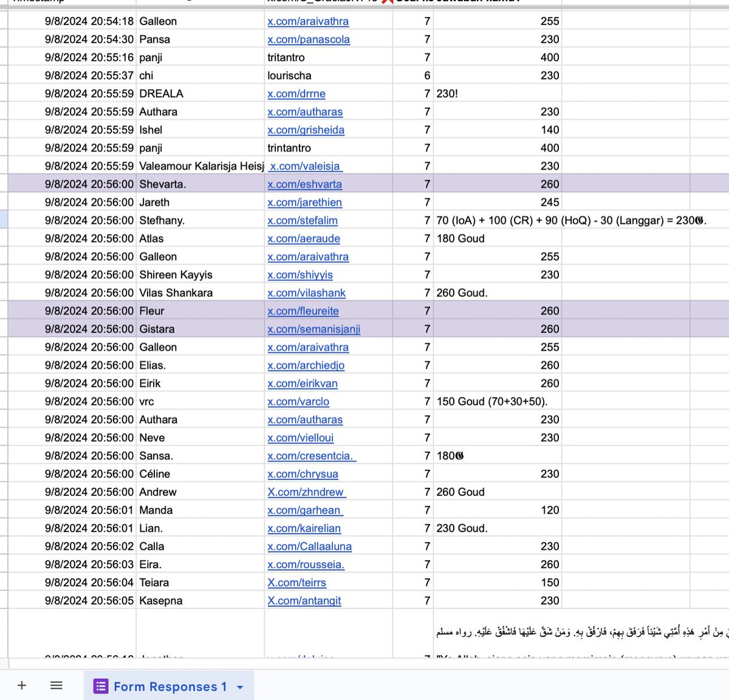Open link x.com/eshvarta

(x=304, y=184)
